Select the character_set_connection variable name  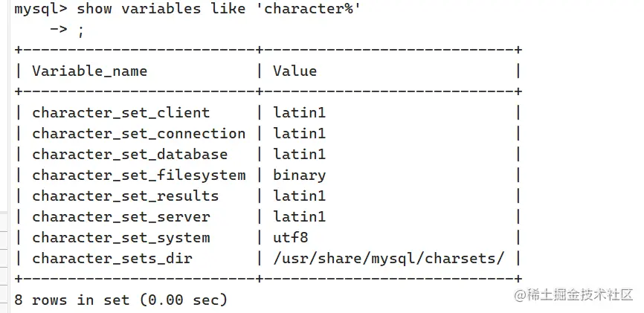point(139,134)
